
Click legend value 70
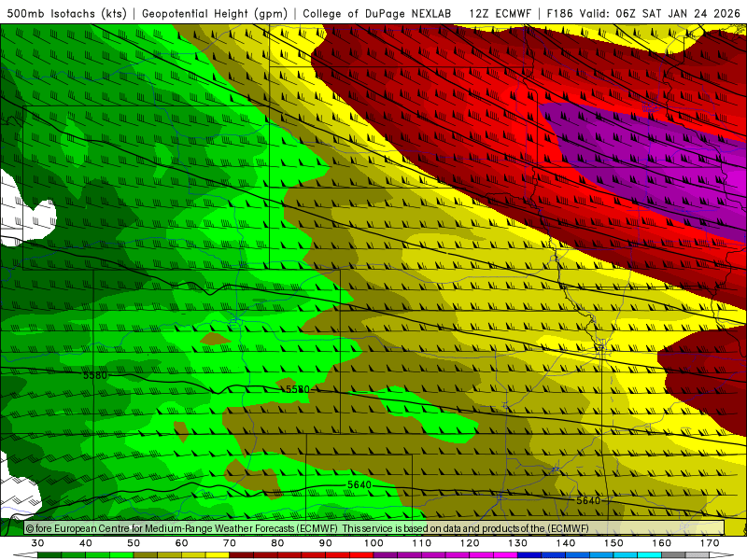[230, 543]
